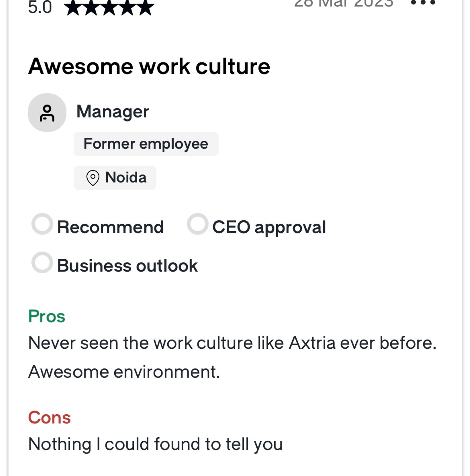This screenshot has height=476, width=470.
Task: Select the Recommend circle indicator
Action: click(42, 224)
